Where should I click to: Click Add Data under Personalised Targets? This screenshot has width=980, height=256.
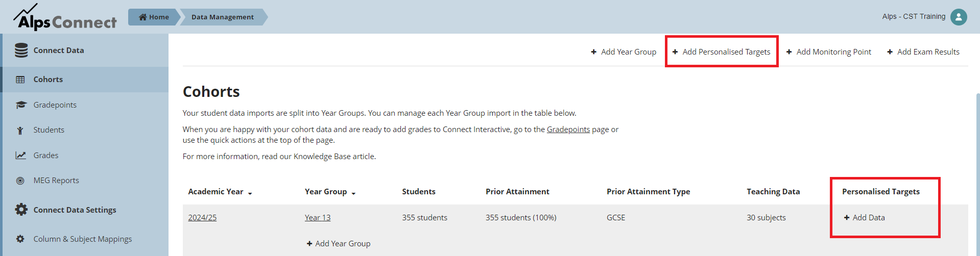[x=864, y=217]
